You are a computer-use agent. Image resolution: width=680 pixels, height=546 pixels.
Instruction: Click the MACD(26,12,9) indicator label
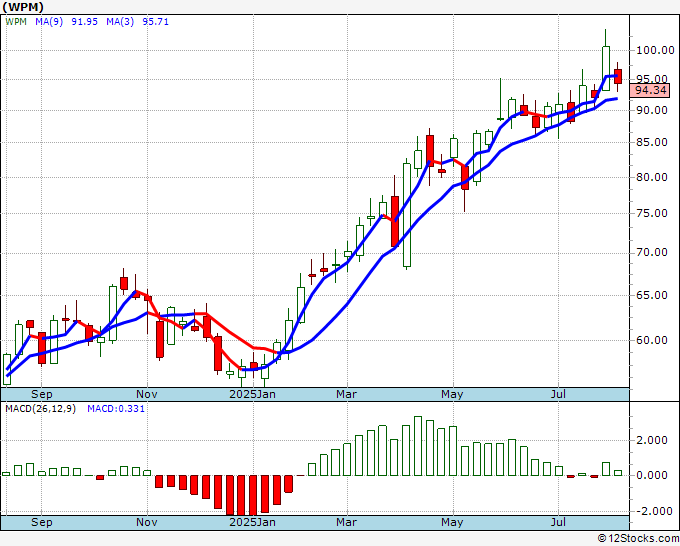pos(40,409)
